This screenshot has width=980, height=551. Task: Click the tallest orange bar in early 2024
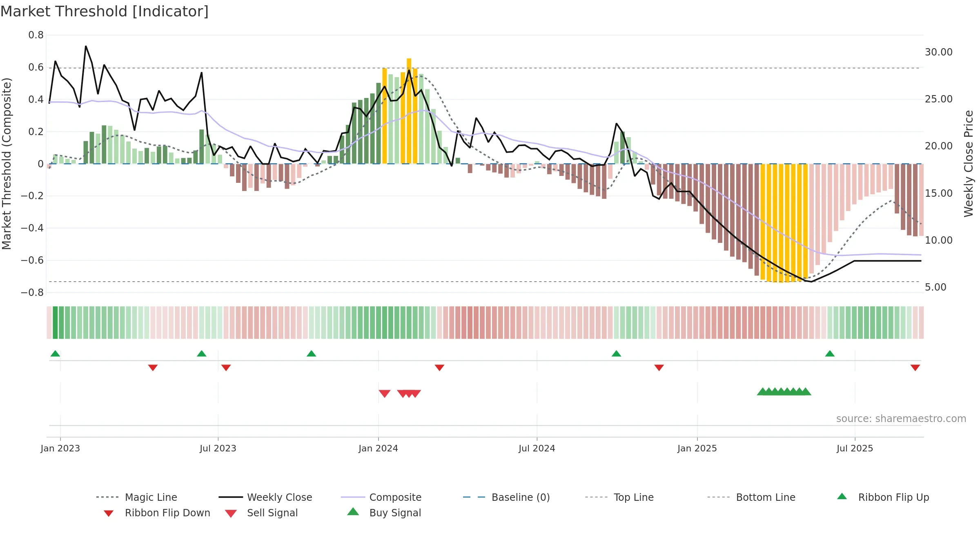[x=409, y=111]
